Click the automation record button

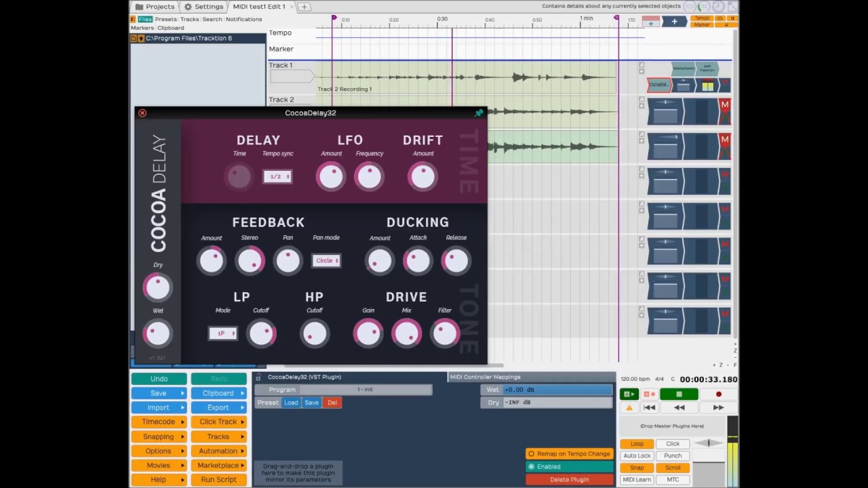point(649,394)
